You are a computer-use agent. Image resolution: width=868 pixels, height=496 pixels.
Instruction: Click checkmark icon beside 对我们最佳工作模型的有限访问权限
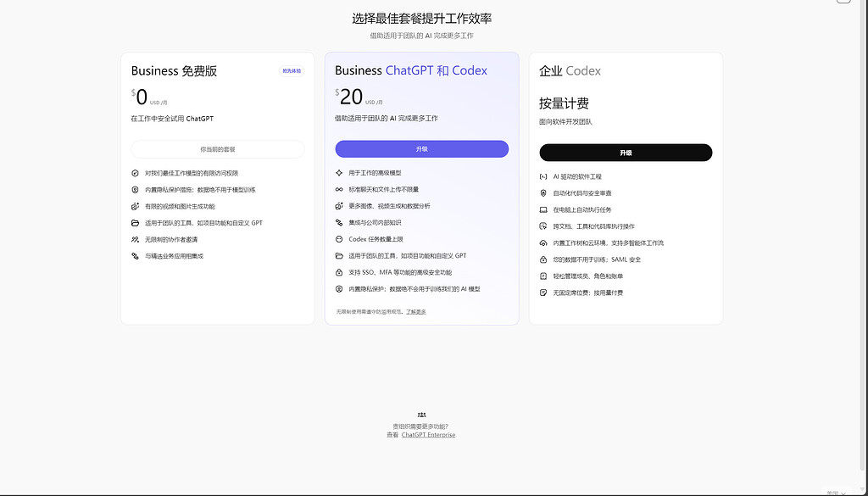click(x=135, y=173)
